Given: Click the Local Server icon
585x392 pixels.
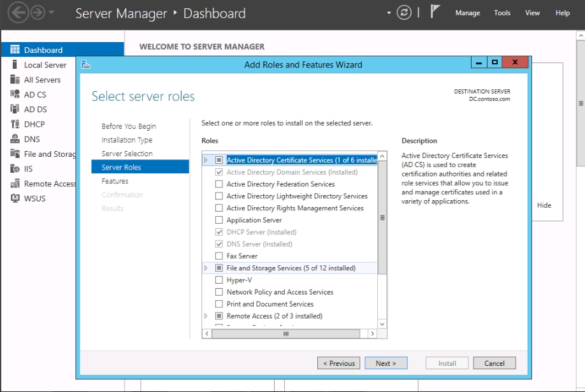Looking at the screenshot, I should [15, 64].
